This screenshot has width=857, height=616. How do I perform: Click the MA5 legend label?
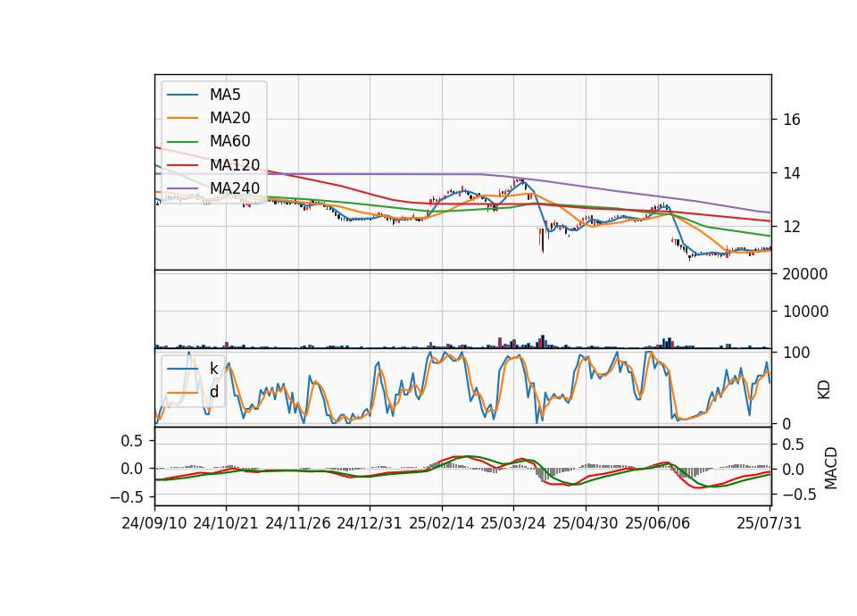pyautogui.click(x=225, y=95)
